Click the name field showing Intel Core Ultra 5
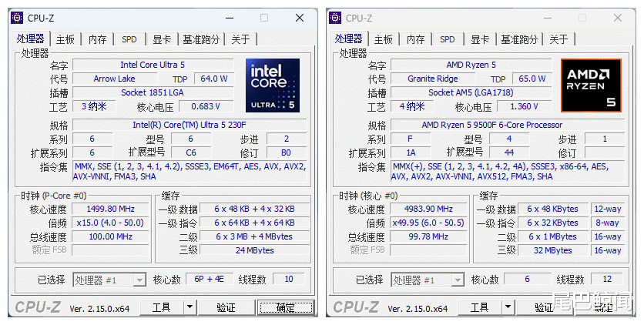 [153, 65]
